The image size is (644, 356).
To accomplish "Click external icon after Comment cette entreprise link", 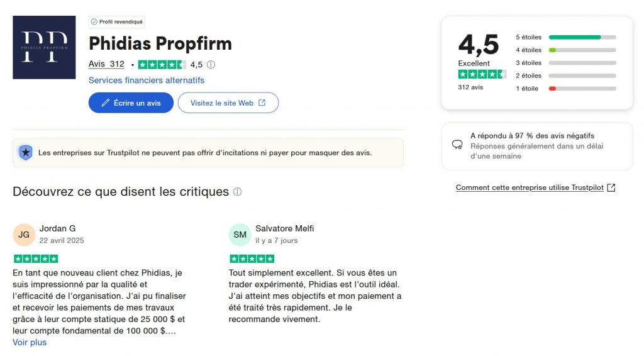I will pyautogui.click(x=611, y=187).
